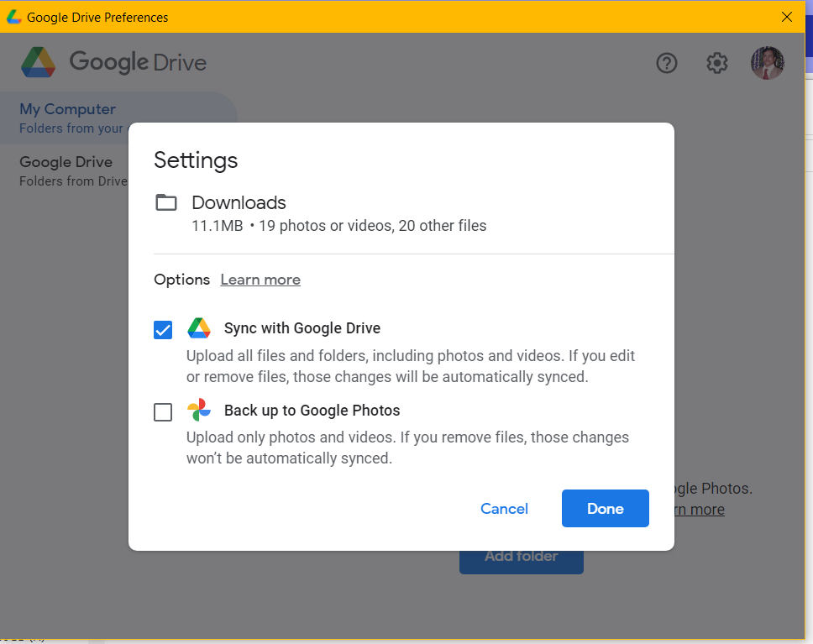The width and height of the screenshot is (813, 644).
Task: Click the 'Upload all files and folders' description
Action: pos(410,366)
